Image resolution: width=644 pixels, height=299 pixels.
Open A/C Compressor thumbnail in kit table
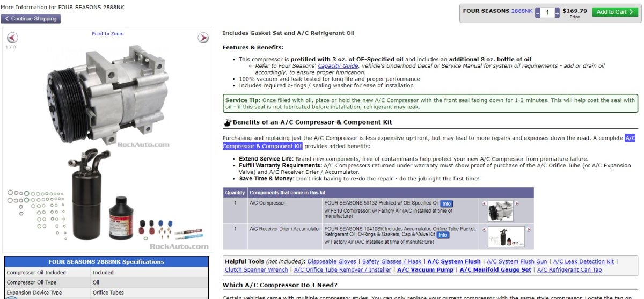[501, 210]
